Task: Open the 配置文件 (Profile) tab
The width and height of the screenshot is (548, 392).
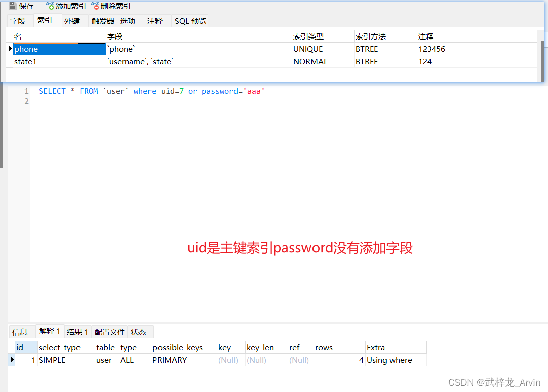Action: 110,332
